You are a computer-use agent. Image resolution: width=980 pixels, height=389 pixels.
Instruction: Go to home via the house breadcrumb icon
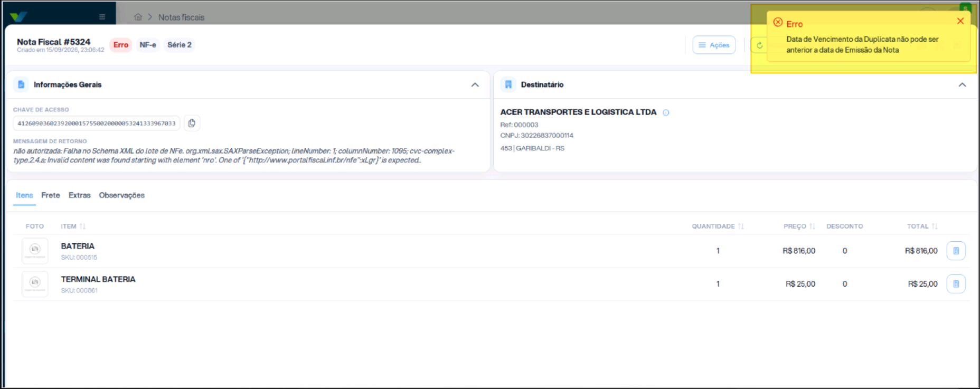click(138, 17)
